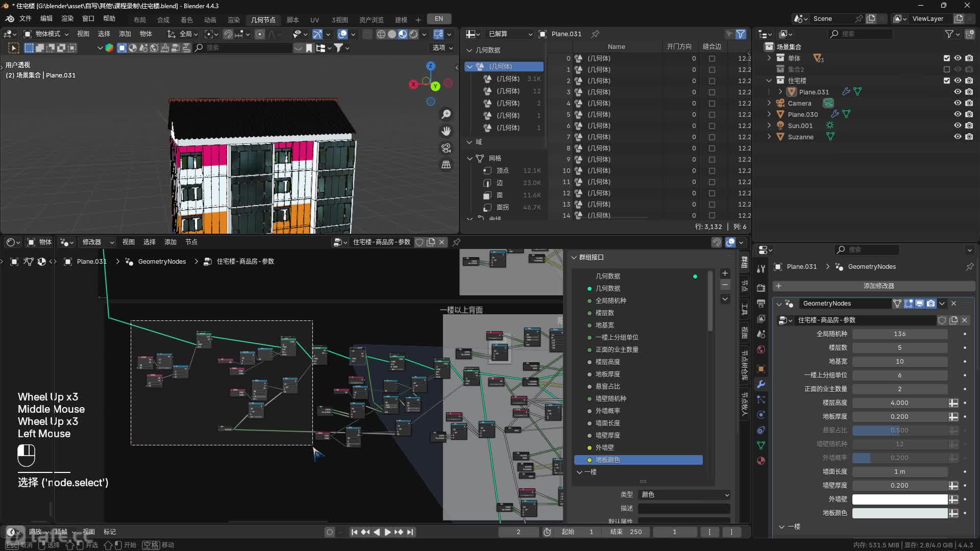Toggle the camera view gizmo in viewport
Image resolution: width=980 pixels, height=551 pixels.
coord(446,148)
